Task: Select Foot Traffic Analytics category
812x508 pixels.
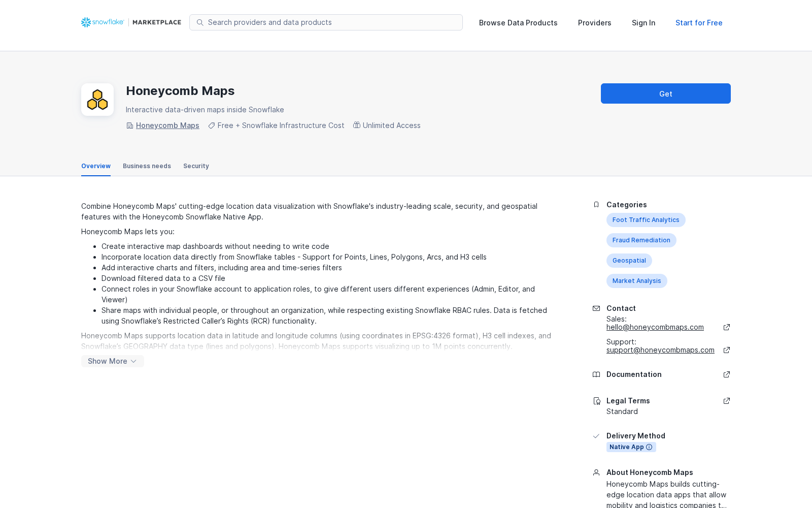Action: pos(646,220)
